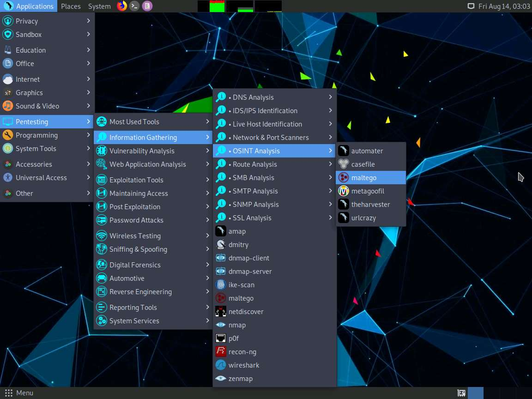
Task: Open p0f tool
Action: (274, 338)
